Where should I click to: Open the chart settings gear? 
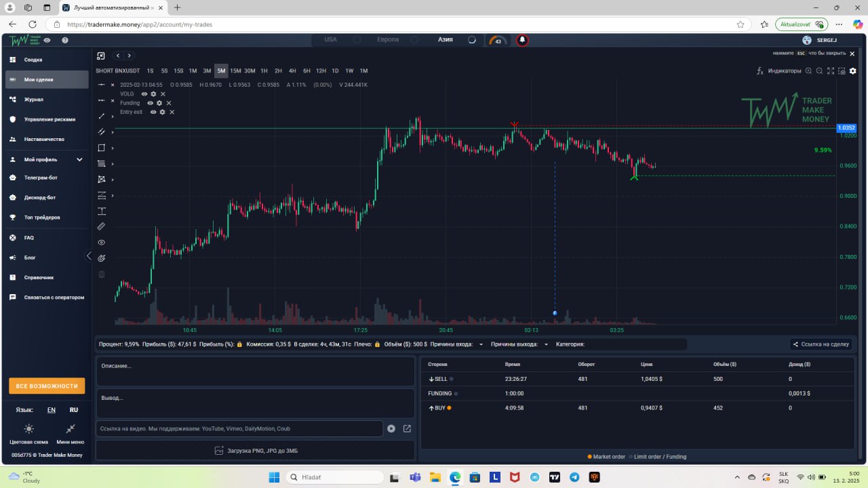(x=853, y=70)
